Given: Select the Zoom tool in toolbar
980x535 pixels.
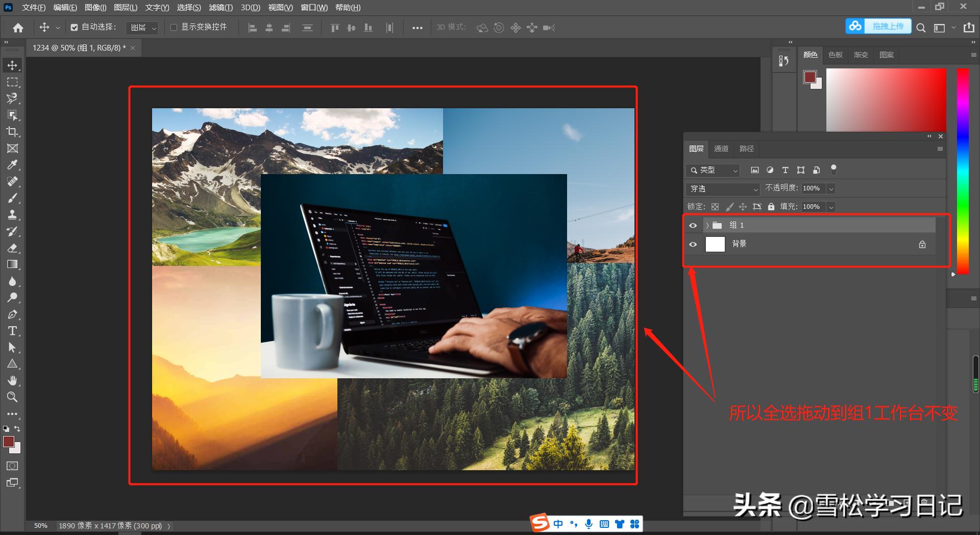Looking at the screenshot, I should [12, 397].
